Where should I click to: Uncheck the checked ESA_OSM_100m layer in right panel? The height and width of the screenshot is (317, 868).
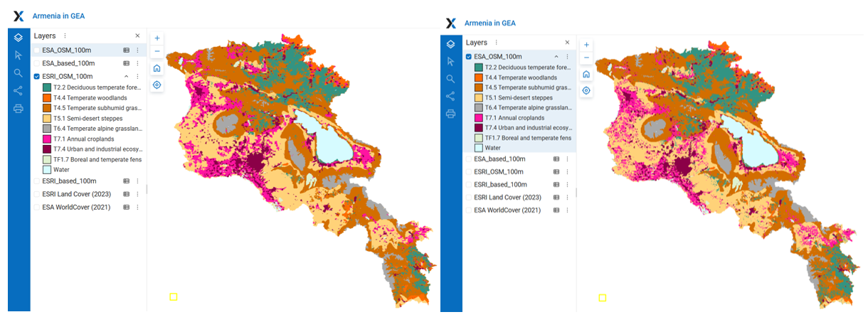pyautogui.click(x=468, y=56)
